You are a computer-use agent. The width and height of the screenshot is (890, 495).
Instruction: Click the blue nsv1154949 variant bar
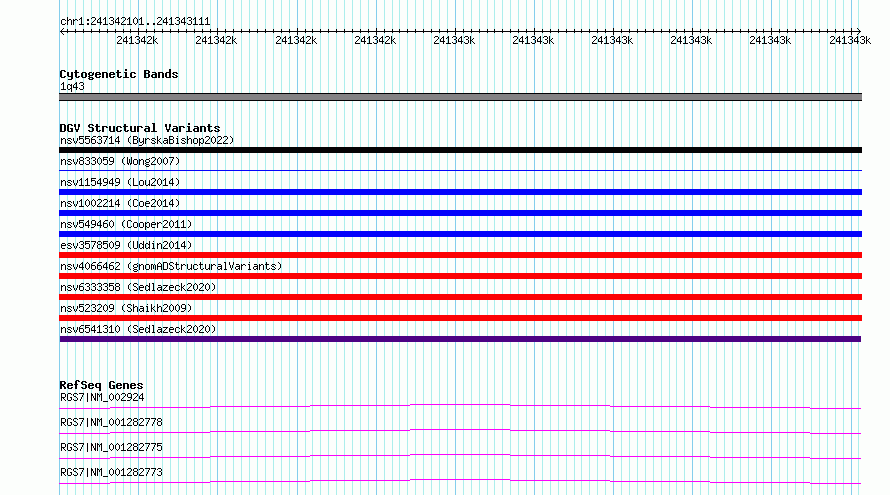tap(460, 192)
